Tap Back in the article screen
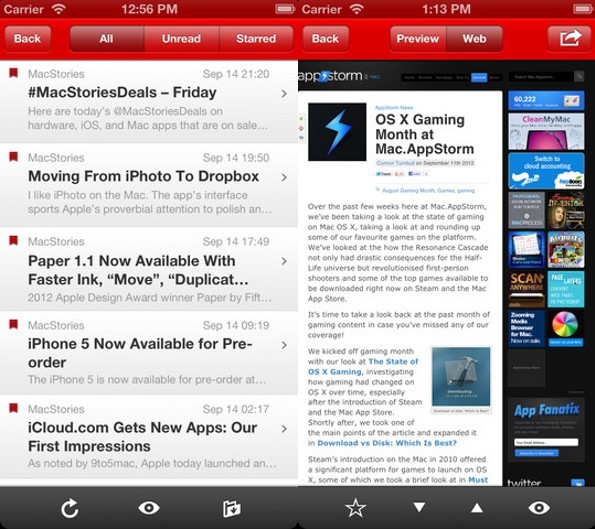595x529 pixels. click(x=325, y=38)
